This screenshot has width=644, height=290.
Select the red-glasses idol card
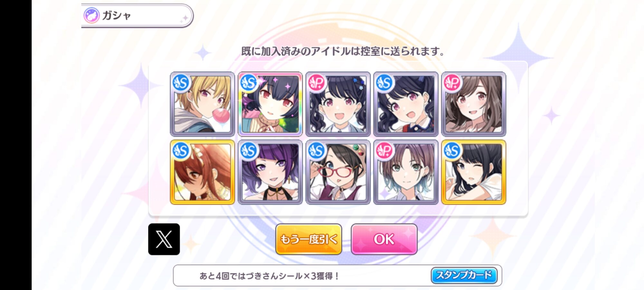(x=338, y=172)
